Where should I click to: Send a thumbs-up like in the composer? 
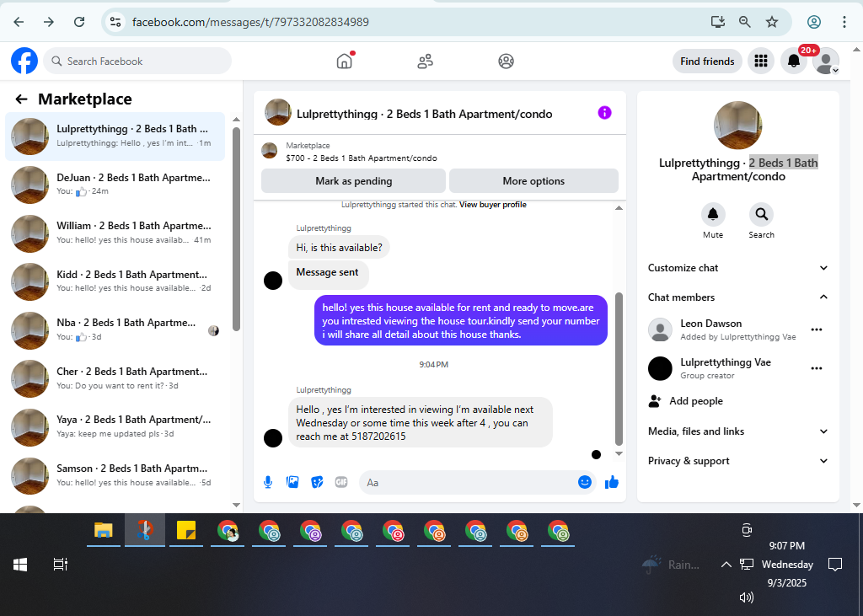click(x=612, y=483)
